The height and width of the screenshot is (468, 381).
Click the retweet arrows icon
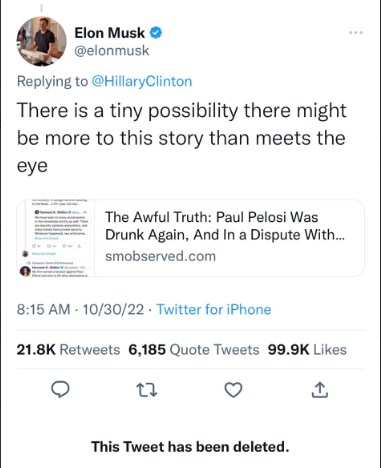pyautogui.click(x=147, y=390)
